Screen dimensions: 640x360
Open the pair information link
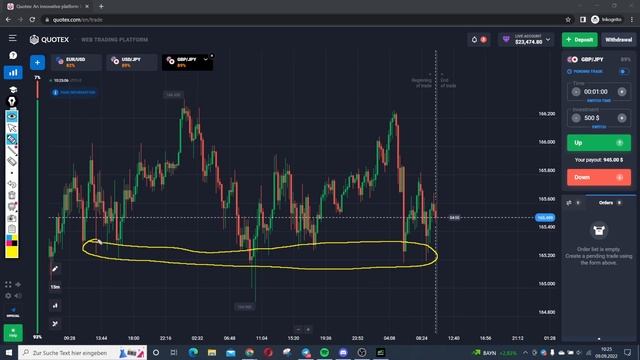pos(74,92)
